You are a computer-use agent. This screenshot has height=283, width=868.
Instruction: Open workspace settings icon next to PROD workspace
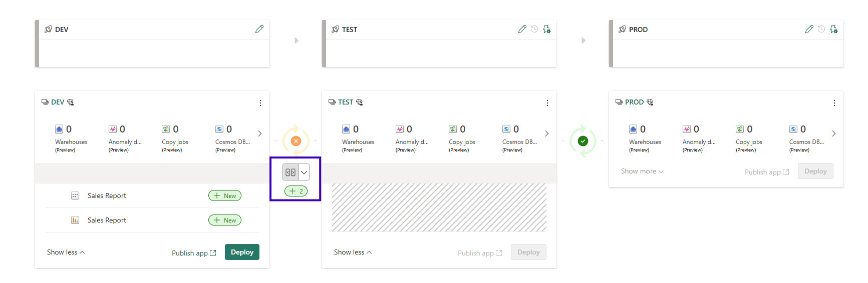click(650, 102)
